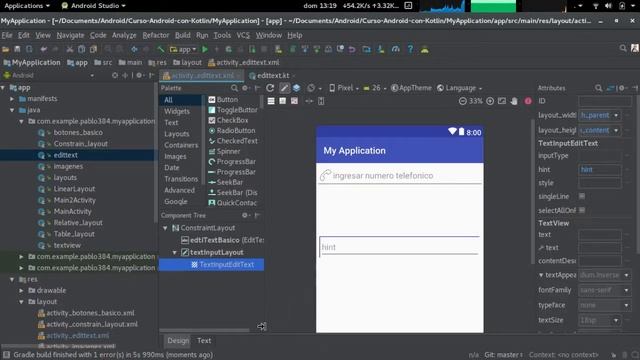Toggle the selectAllOnFocus checkbox
The image size is (640, 360).
pos(582,210)
